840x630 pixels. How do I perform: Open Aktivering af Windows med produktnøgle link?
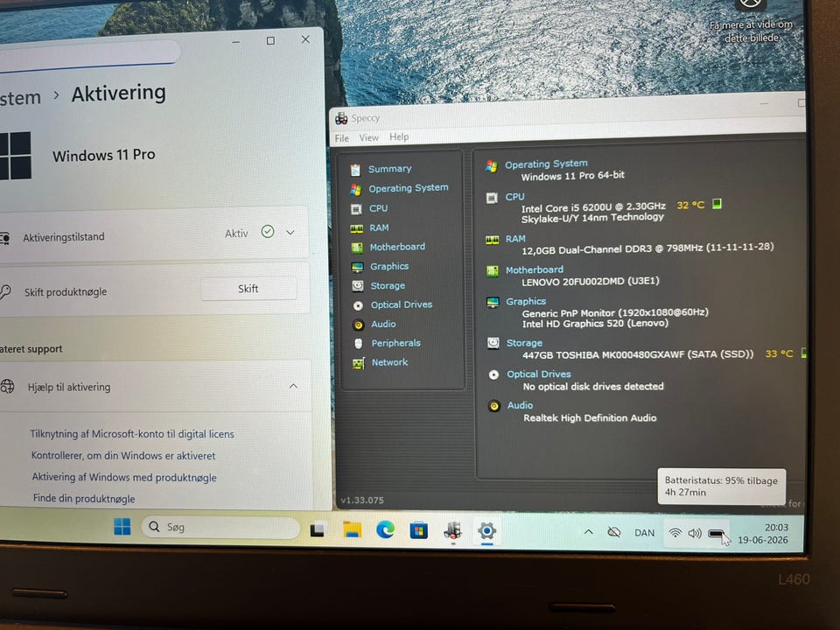124,478
